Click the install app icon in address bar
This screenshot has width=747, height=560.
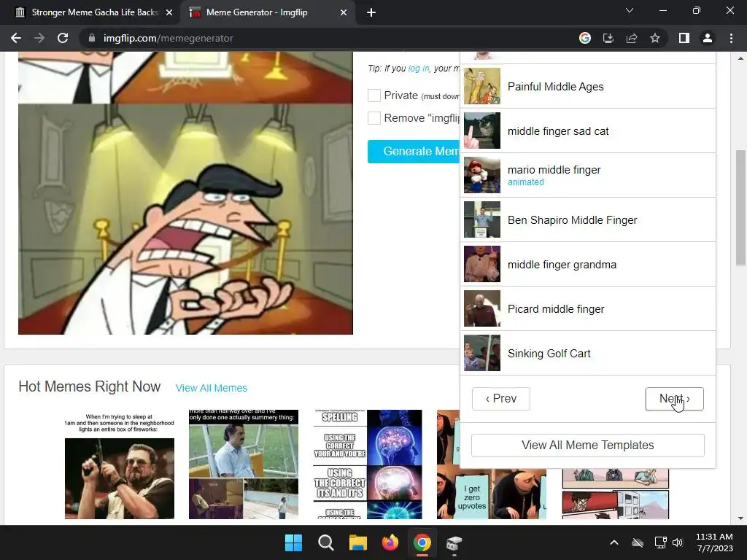coord(608,38)
